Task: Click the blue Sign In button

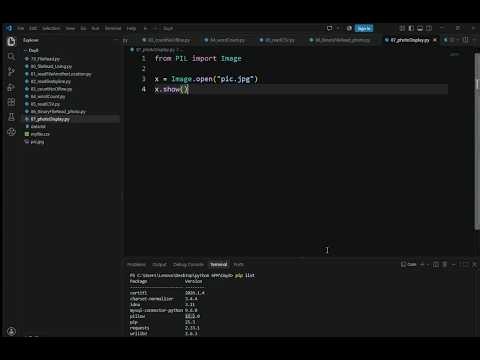Action: [364, 28]
